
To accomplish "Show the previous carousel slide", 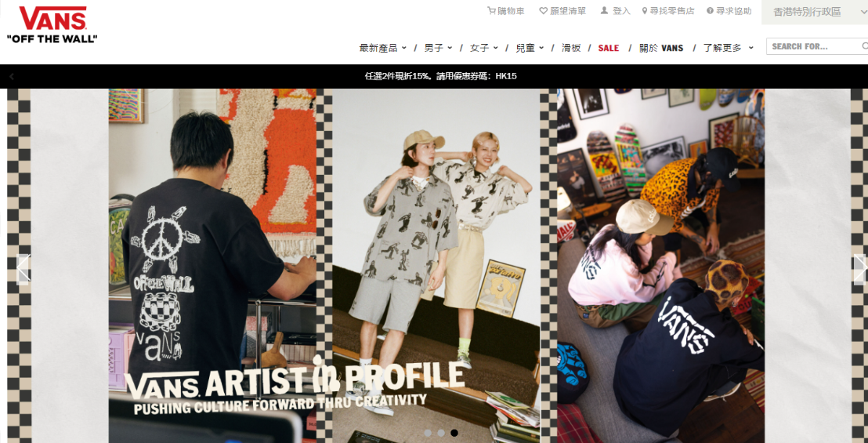I will coord(23,269).
